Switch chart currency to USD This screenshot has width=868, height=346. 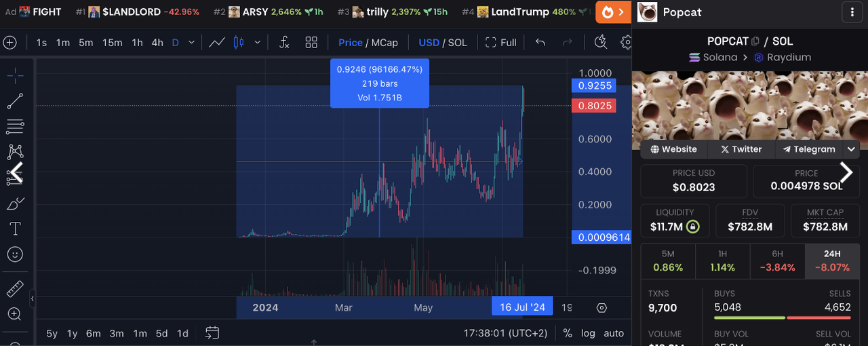coord(429,43)
